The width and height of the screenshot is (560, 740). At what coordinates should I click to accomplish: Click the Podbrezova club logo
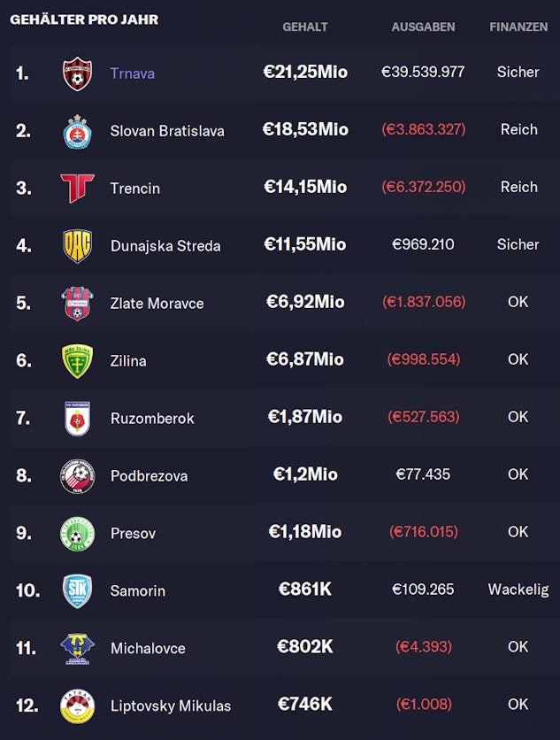click(77, 475)
